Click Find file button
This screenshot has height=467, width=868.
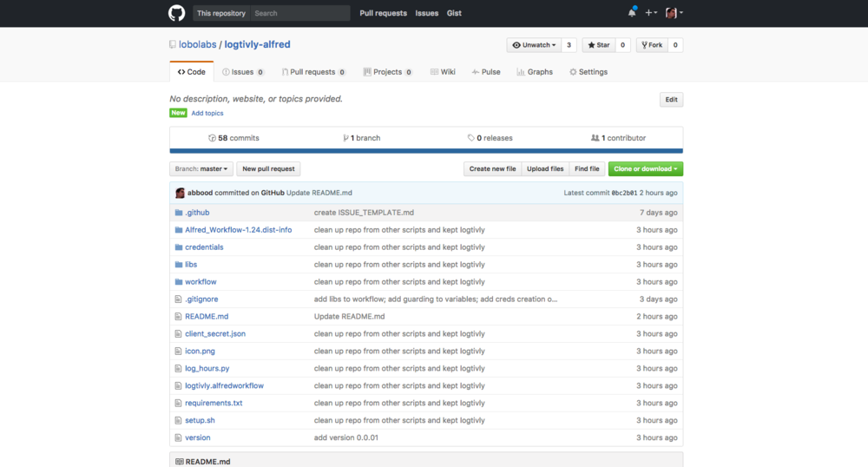tap(587, 168)
